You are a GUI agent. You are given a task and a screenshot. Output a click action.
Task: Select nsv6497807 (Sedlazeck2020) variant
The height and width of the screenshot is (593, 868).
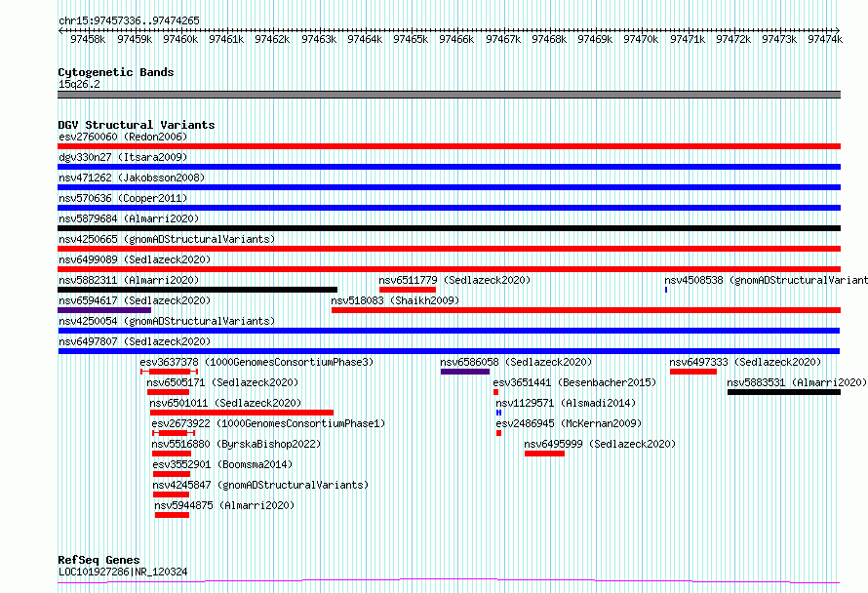pos(135,341)
